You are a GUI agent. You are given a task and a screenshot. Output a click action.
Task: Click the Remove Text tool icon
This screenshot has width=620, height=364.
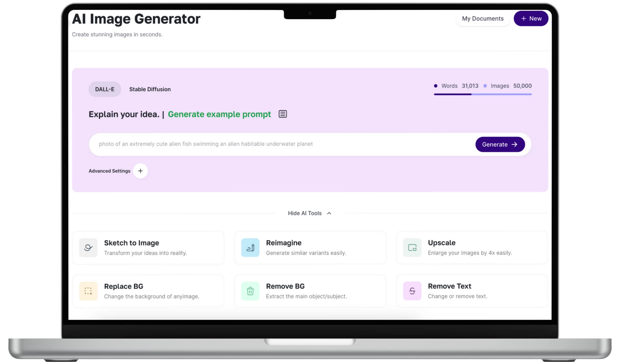click(x=412, y=291)
